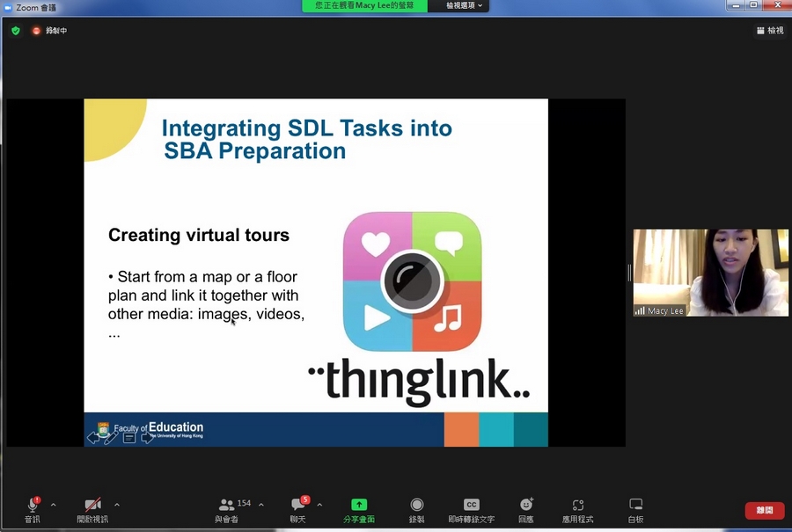Turn on camera with 開啟視訊
792x532 pixels.
pyautogui.click(x=92, y=510)
